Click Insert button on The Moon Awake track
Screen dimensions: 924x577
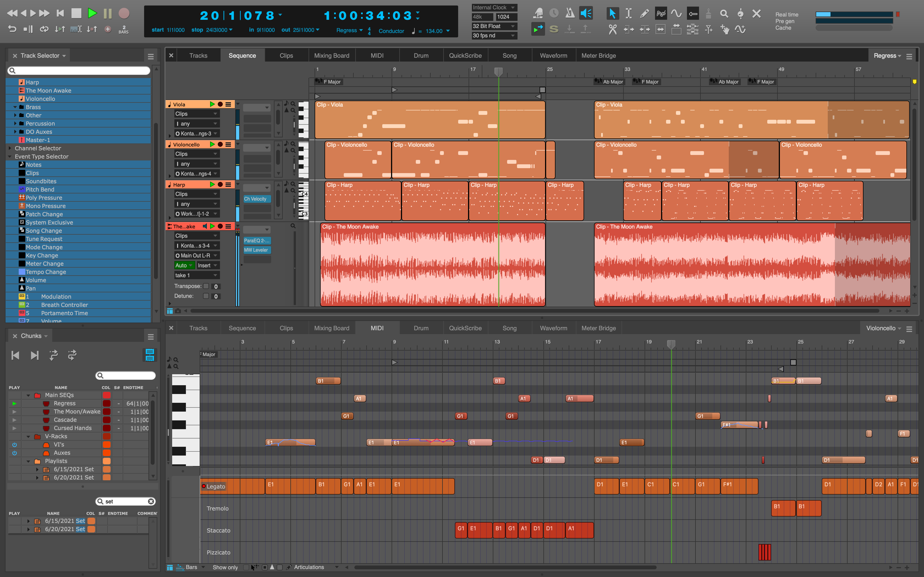tap(208, 265)
